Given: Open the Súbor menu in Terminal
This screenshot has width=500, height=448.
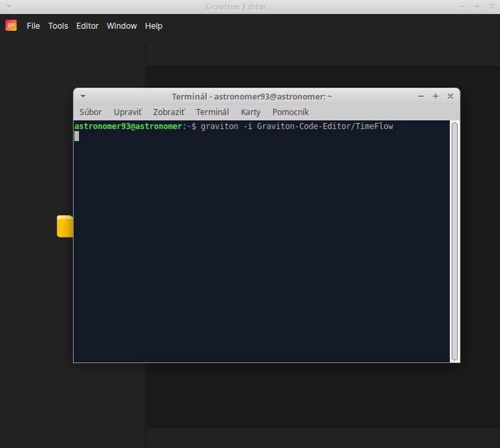Looking at the screenshot, I should 90,112.
